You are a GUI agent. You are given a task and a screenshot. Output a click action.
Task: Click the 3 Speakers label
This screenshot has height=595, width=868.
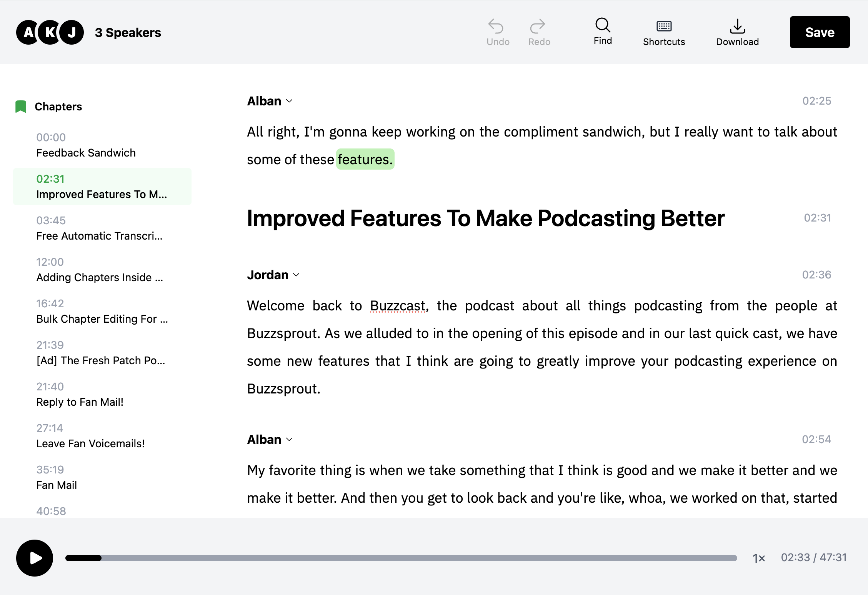128,32
